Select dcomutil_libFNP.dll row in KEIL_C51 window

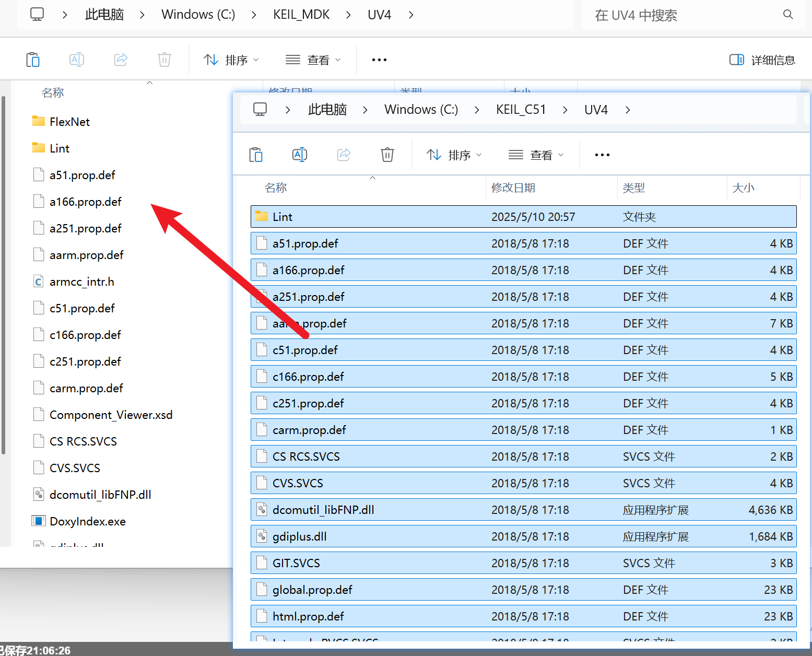524,510
